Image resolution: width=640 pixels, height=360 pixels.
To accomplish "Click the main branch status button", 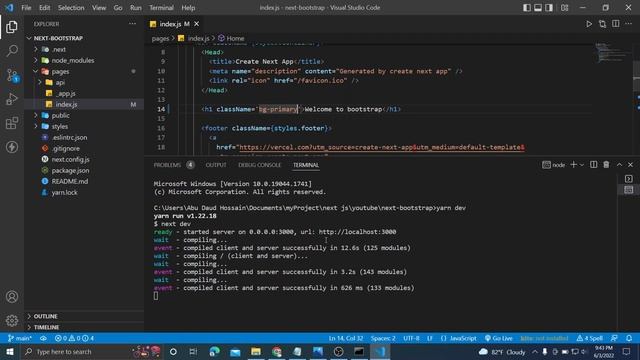I will (20, 338).
